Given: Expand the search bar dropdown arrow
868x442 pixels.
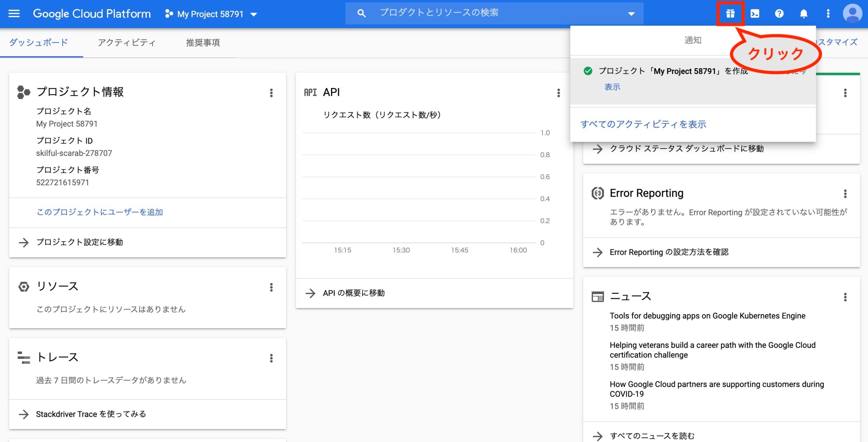Looking at the screenshot, I should (631, 14).
